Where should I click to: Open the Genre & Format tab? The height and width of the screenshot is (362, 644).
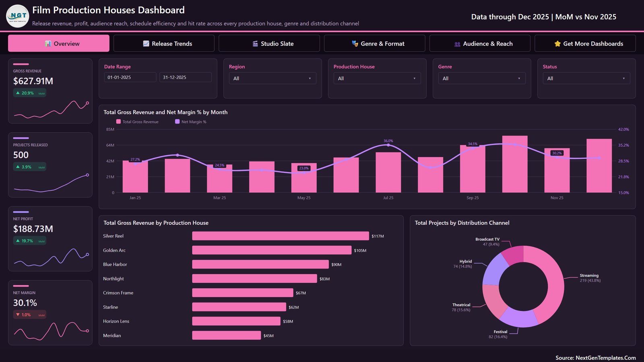click(374, 43)
